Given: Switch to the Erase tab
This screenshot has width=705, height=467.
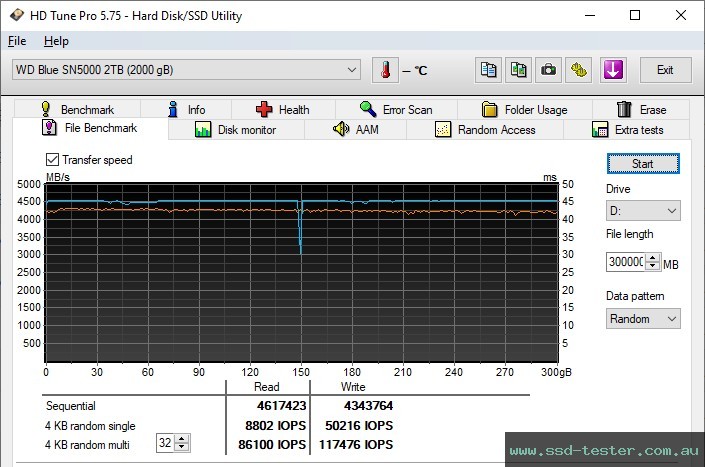Looking at the screenshot, I should click(x=641, y=110).
